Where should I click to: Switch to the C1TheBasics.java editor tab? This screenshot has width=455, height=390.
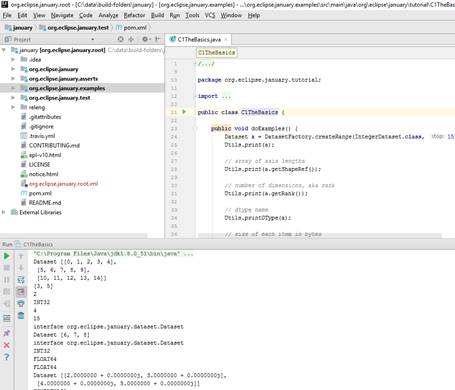point(199,39)
